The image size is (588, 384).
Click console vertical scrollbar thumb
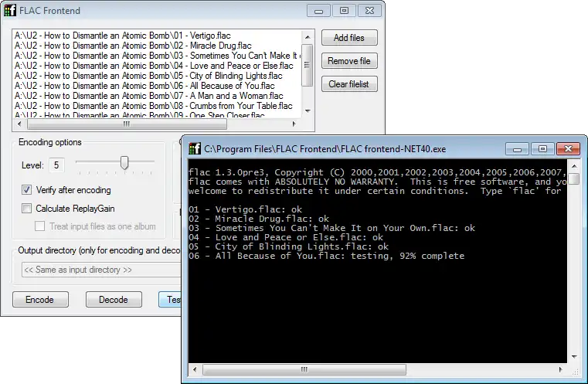pyautogui.click(x=574, y=178)
